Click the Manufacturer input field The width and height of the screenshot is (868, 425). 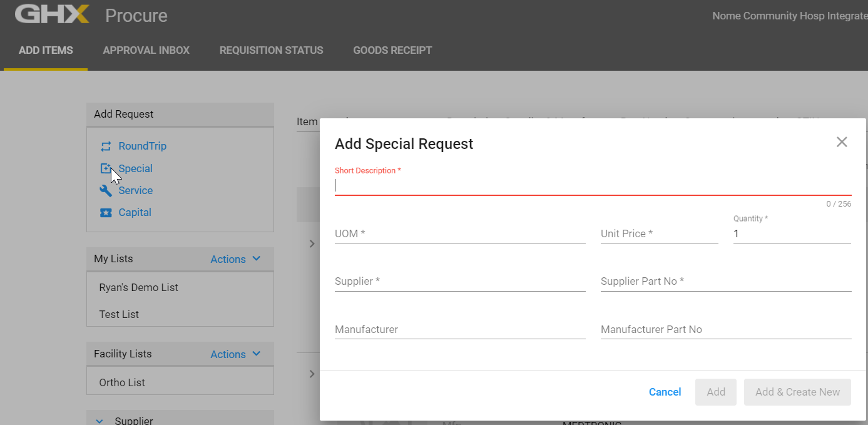tap(460, 329)
